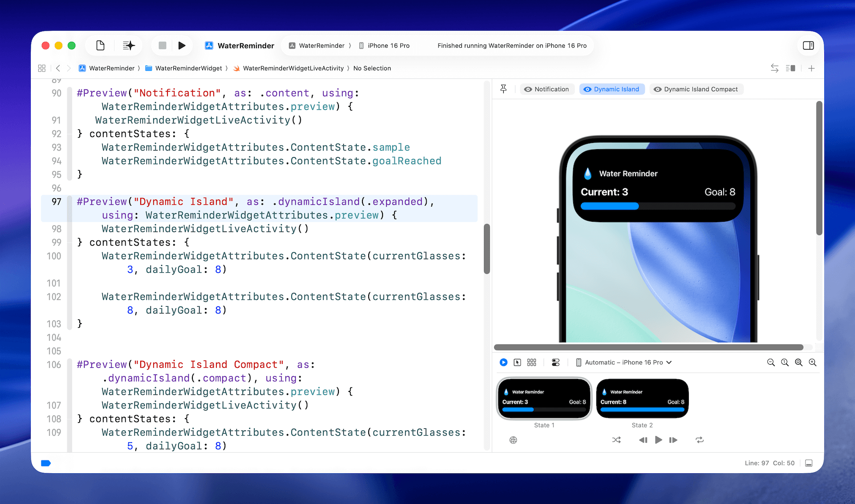Select the State 2 preview thumbnail
The height and width of the screenshot is (504, 855).
coord(642,398)
